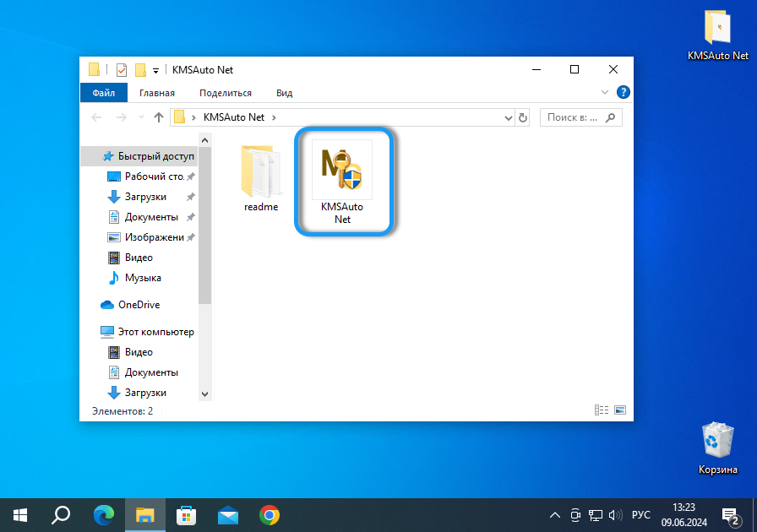Open the volume tray icon
The image size is (757, 532).
pos(615,515)
